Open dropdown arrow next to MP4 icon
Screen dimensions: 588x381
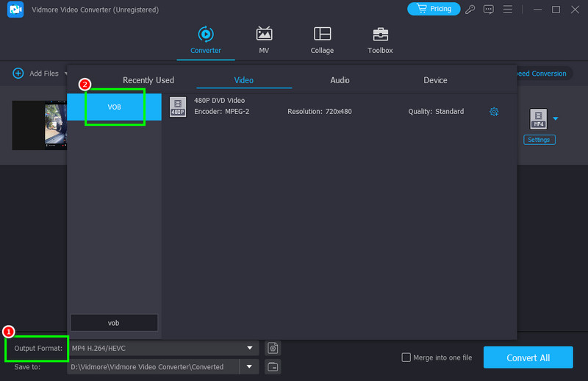[x=556, y=118]
